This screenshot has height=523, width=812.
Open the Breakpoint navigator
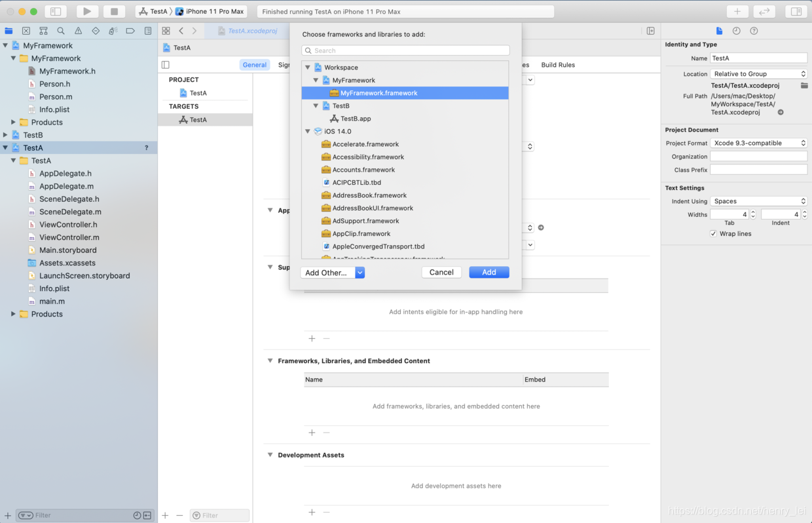130,31
